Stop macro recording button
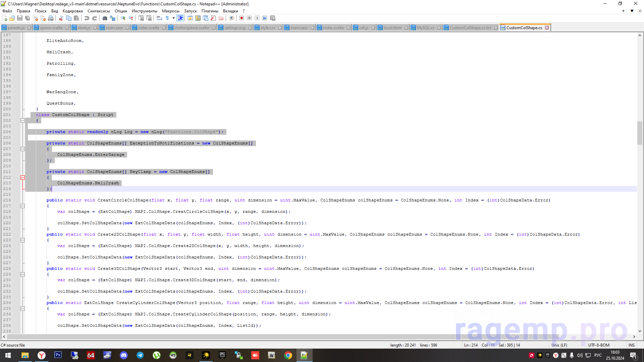The image size is (644, 362). pos(249,18)
